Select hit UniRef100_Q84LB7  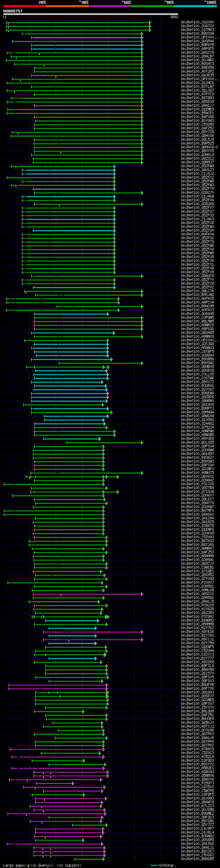(x=197, y=56)
